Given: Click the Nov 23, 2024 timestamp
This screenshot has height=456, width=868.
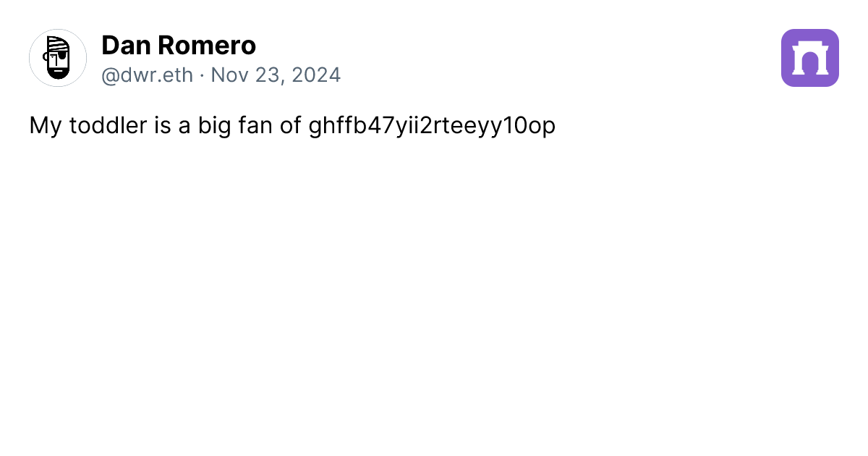Looking at the screenshot, I should (276, 75).
